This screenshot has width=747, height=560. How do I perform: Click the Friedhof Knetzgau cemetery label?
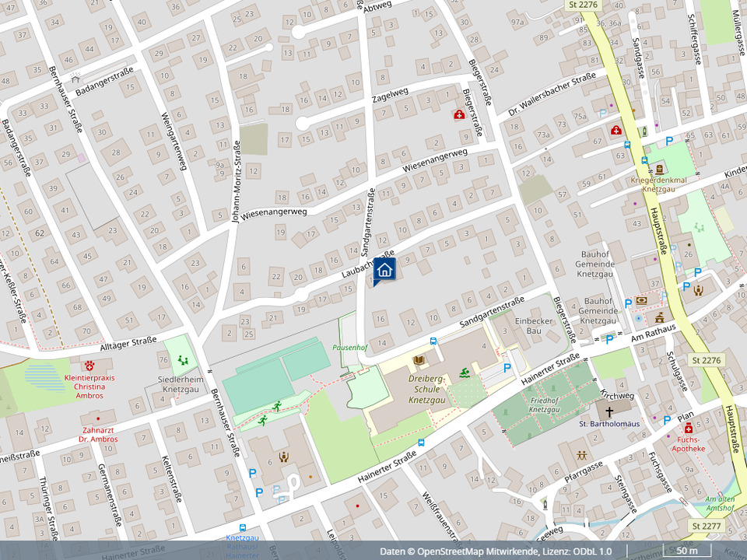coord(545,404)
